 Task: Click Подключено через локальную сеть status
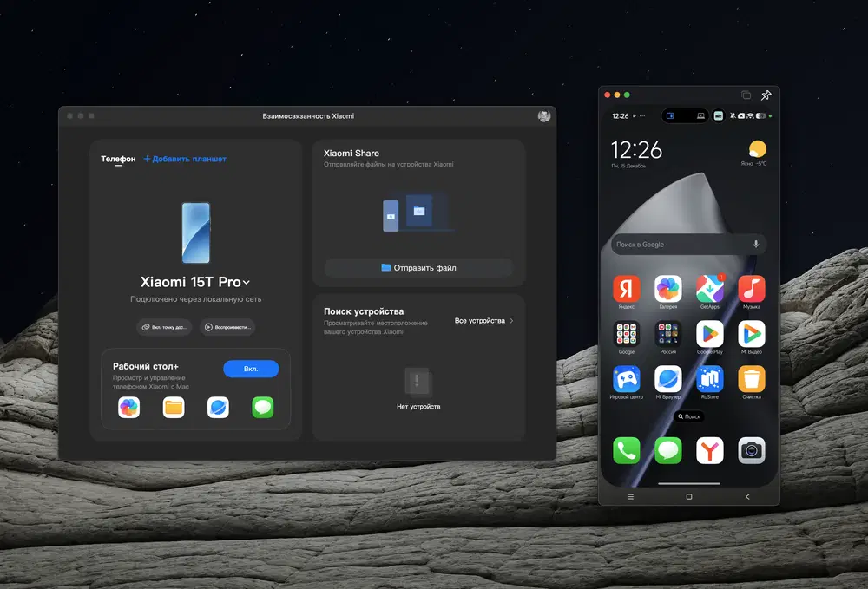pos(196,299)
